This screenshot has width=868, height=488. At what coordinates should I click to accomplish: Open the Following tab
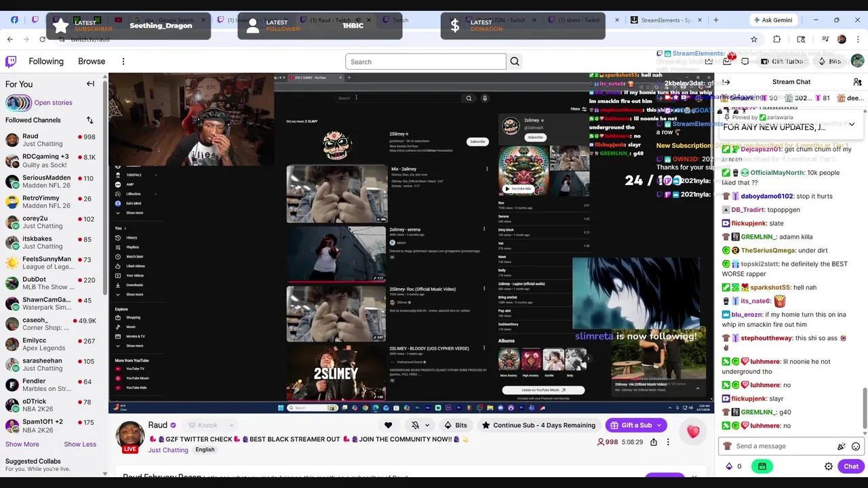pos(46,62)
